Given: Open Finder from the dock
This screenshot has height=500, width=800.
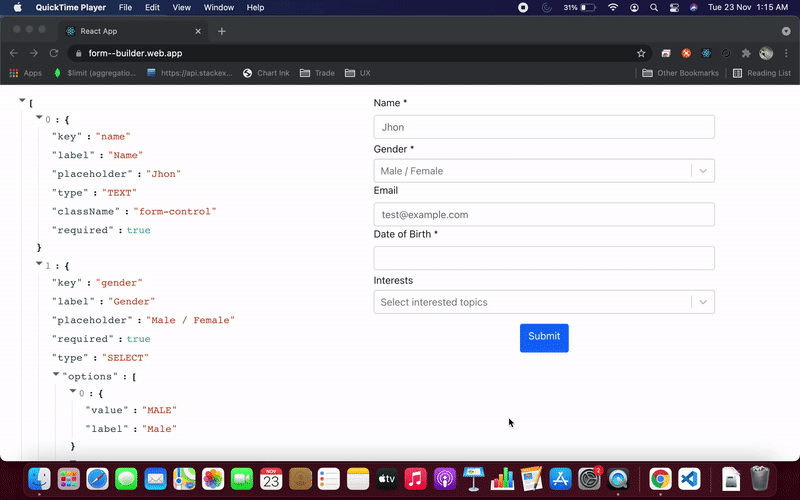Looking at the screenshot, I should coord(39,480).
